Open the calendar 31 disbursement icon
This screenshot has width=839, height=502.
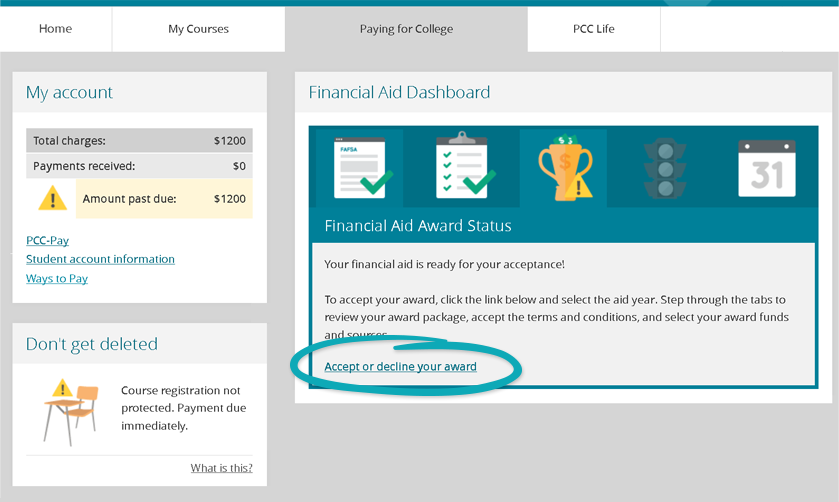pos(767,169)
